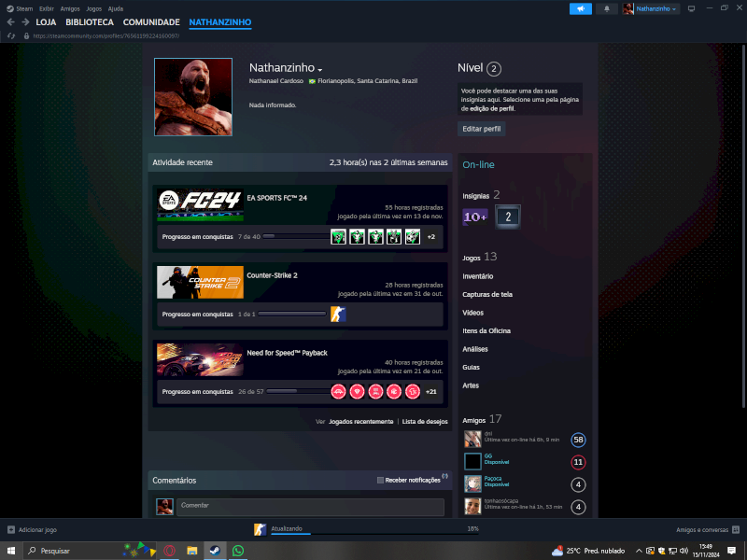Viewport: 747px width, 560px height.
Task: Open the Jogos menu
Action: coord(94,8)
